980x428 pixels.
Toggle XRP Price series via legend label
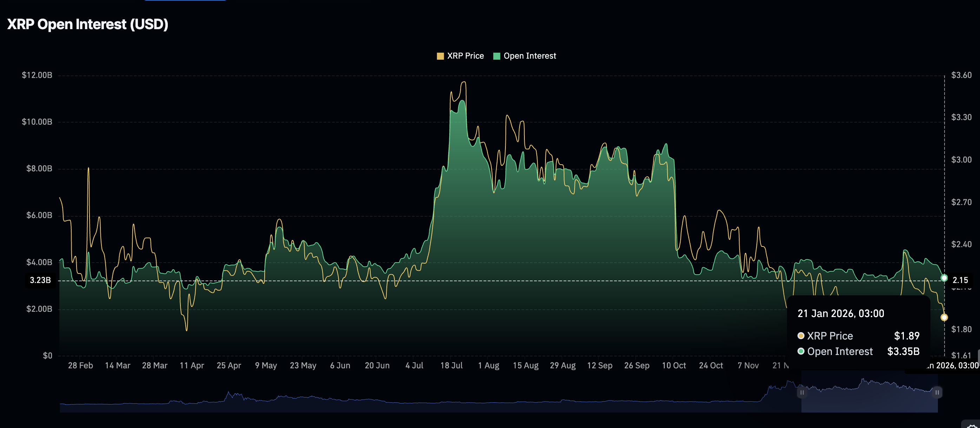[465, 56]
